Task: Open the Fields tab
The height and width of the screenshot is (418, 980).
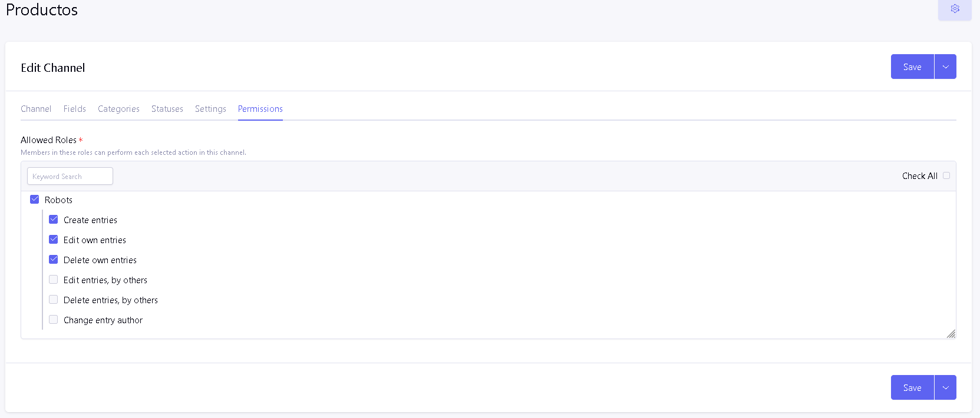Action: [x=75, y=109]
